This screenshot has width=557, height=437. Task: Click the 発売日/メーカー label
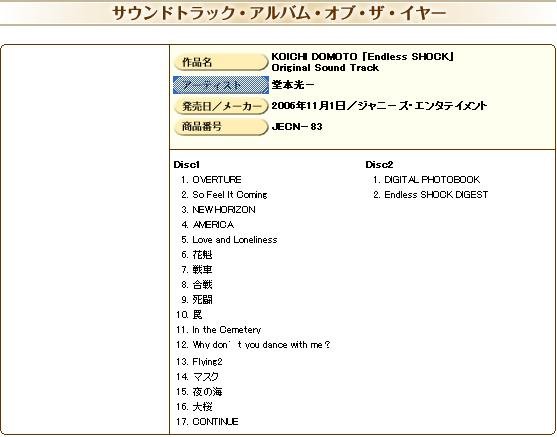click(221, 106)
